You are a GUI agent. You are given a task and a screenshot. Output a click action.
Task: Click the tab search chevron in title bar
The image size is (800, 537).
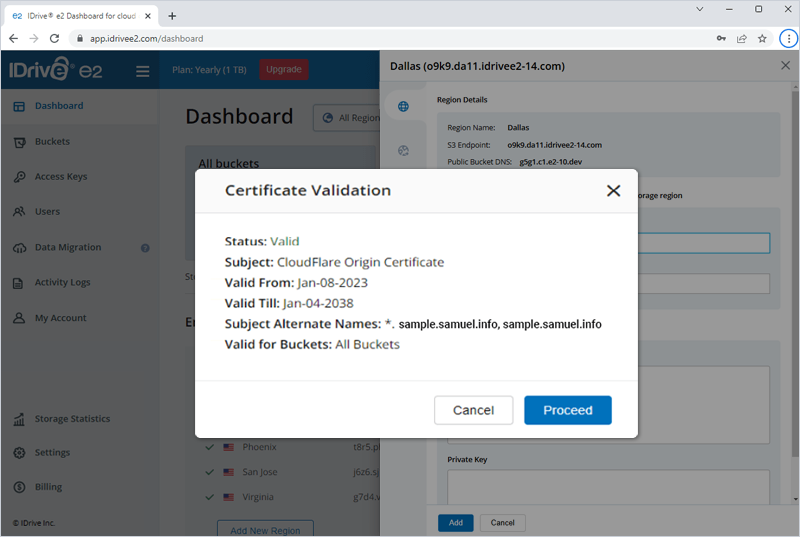[x=699, y=9]
